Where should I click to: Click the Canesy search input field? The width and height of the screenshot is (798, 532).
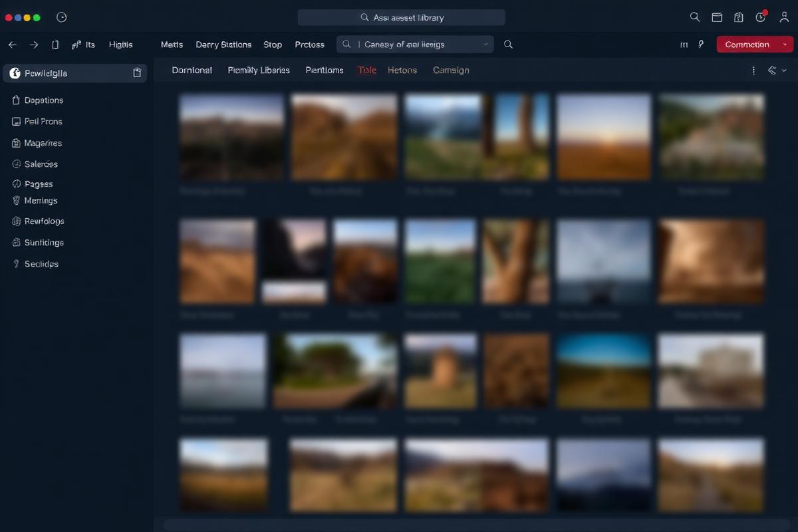(415, 45)
